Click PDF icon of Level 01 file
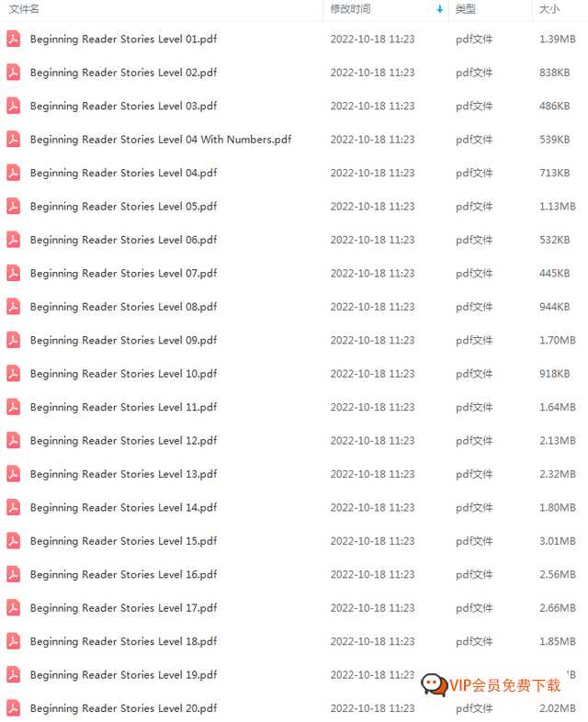 coord(14,39)
